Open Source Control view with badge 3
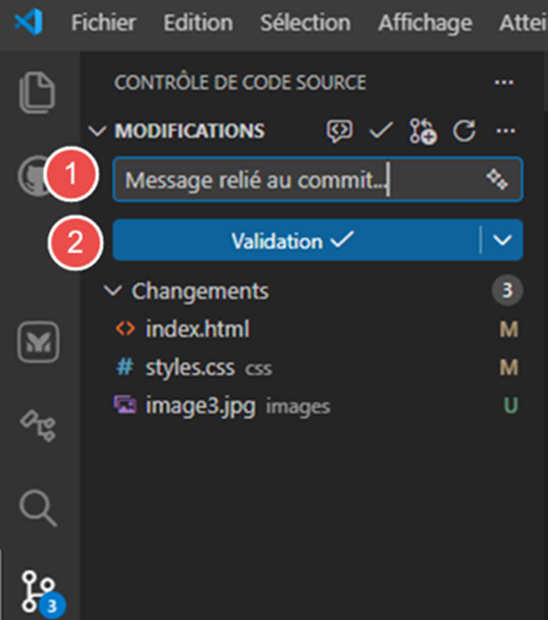The height and width of the screenshot is (620, 548). tap(43, 594)
